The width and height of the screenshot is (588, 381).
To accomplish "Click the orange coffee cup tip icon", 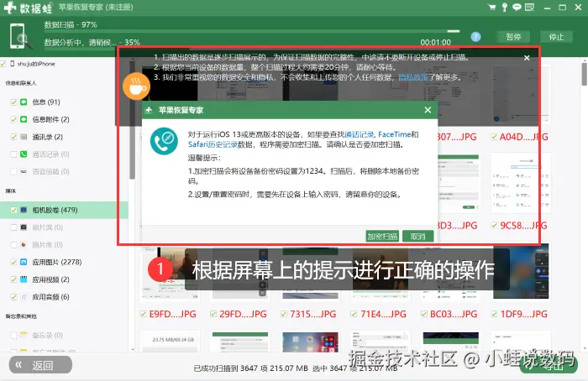I will tap(136, 86).
